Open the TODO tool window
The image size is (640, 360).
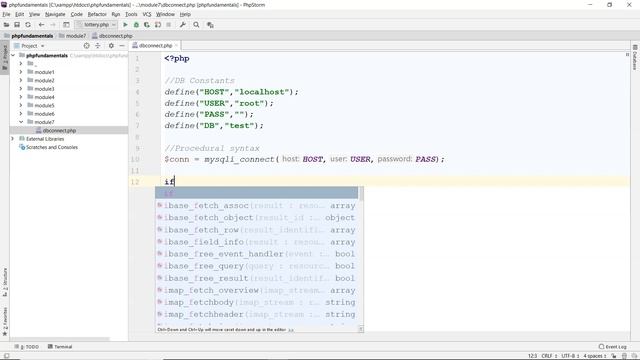[27, 347]
